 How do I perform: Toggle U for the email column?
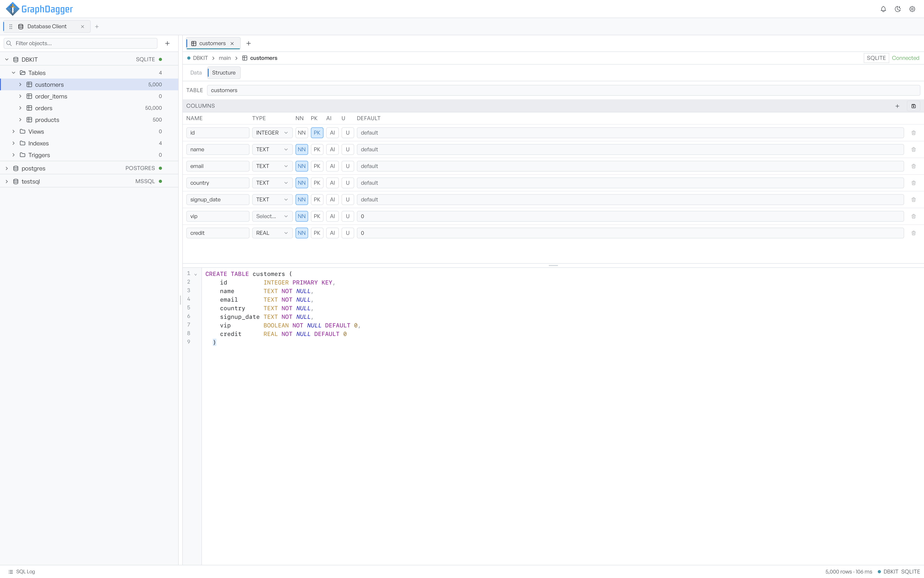[x=347, y=166]
